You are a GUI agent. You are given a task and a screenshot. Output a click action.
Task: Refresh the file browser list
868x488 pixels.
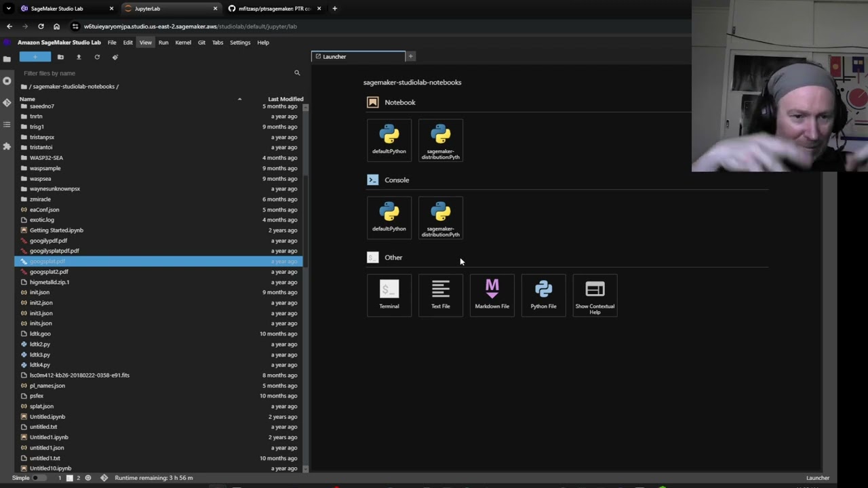[97, 57]
